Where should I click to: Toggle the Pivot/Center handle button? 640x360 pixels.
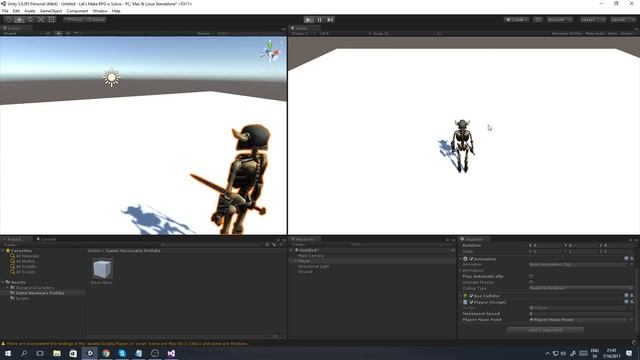click(75, 20)
